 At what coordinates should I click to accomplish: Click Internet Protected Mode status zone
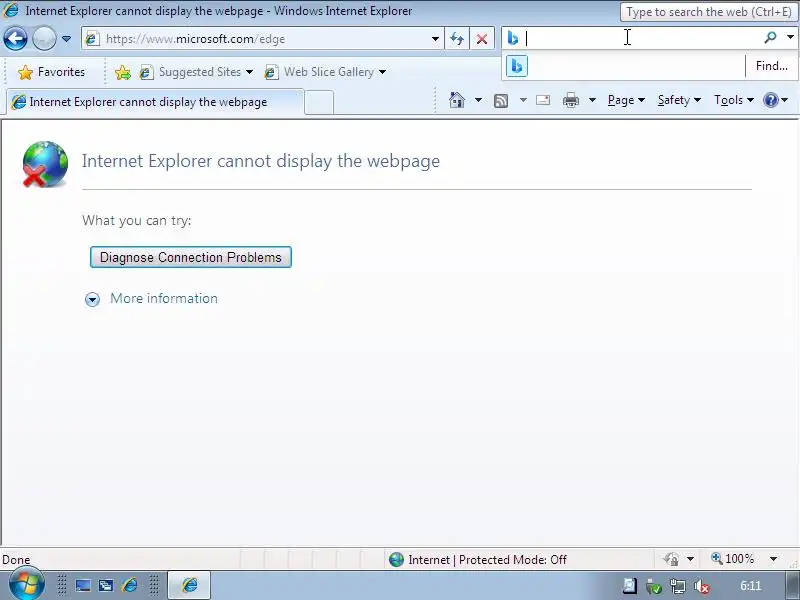click(478, 560)
